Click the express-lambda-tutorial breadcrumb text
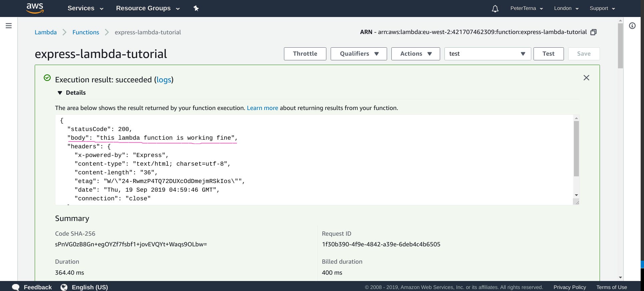644x291 pixels. 148,32
